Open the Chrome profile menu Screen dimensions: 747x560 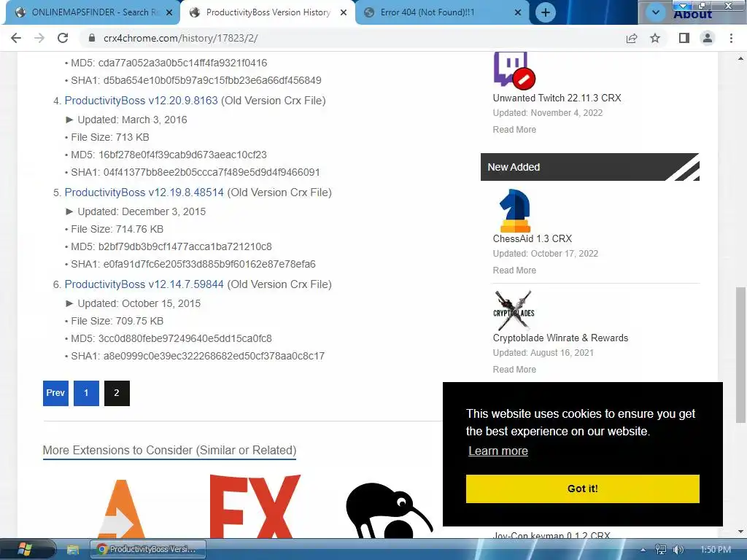click(708, 38)
